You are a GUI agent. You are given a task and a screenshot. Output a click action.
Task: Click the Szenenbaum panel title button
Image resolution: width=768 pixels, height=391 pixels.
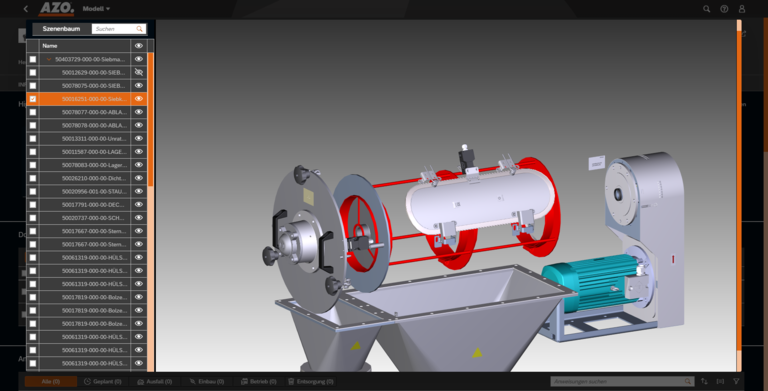61,29
